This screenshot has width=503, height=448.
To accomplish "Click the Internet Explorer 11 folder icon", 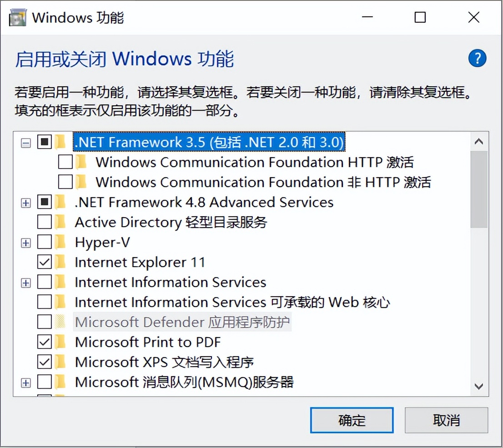I will pyautogui.click(x=60, y=263).
